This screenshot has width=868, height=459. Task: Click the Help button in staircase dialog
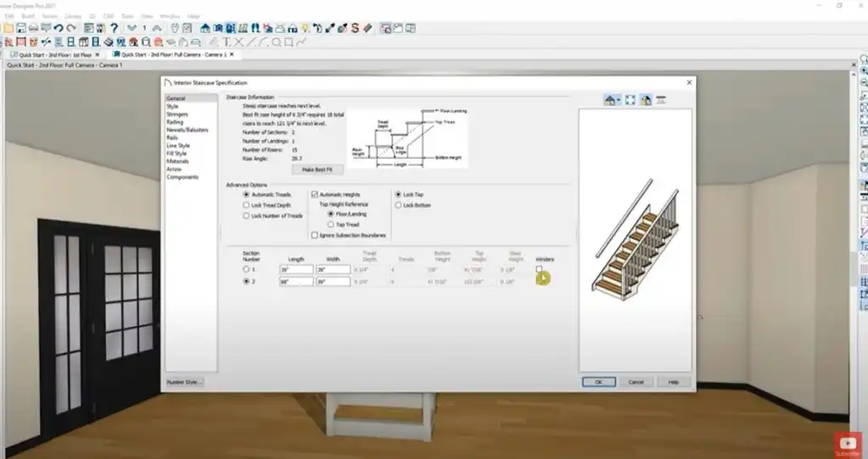point(673,382)
